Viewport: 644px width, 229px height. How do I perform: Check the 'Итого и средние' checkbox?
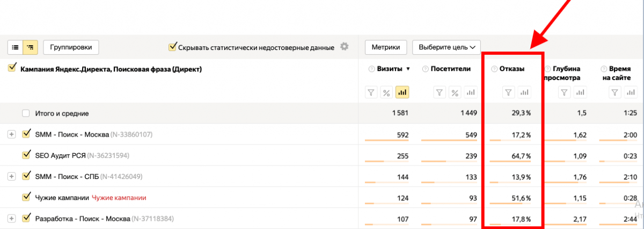(26, 113)
